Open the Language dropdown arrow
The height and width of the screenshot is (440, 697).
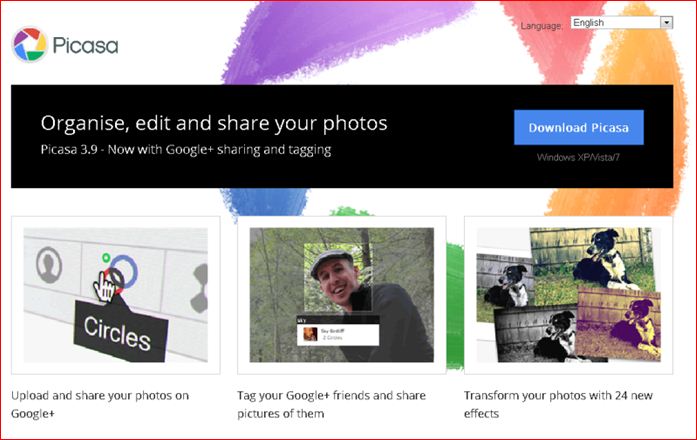tap(666, 22)
